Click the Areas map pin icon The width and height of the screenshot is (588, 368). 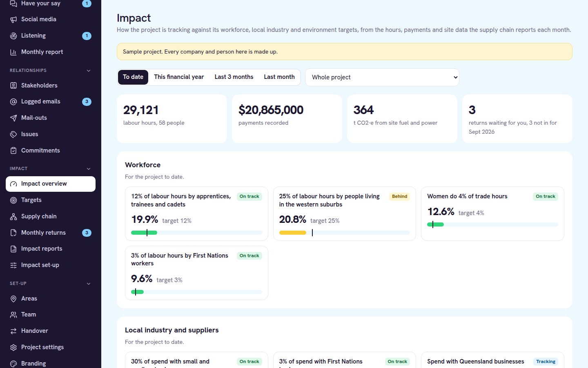coord(13,298)
